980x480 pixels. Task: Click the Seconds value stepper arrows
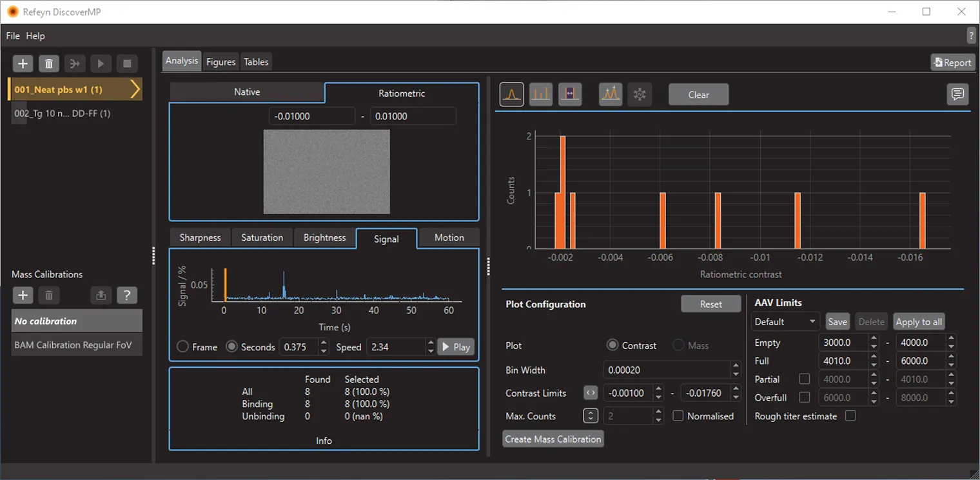[324, 346]
